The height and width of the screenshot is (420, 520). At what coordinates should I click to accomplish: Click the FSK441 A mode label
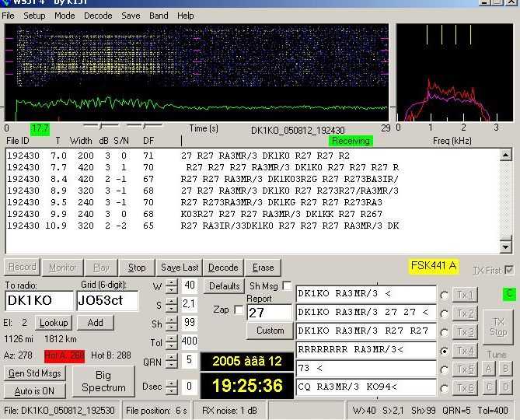(x=434, y=266)
